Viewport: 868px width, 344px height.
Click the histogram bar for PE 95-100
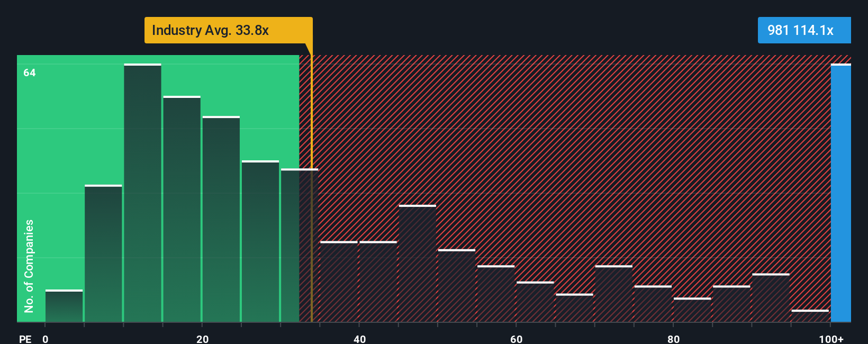[810, 316]
